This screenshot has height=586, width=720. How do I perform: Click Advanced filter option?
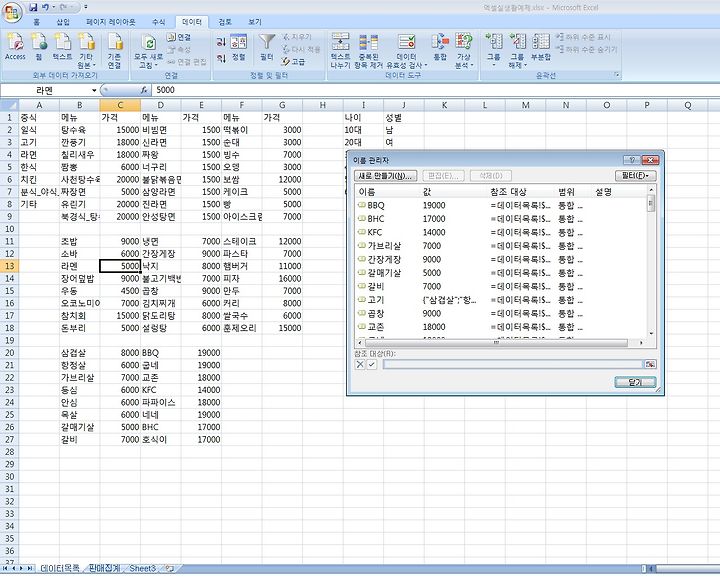[293, 62]
